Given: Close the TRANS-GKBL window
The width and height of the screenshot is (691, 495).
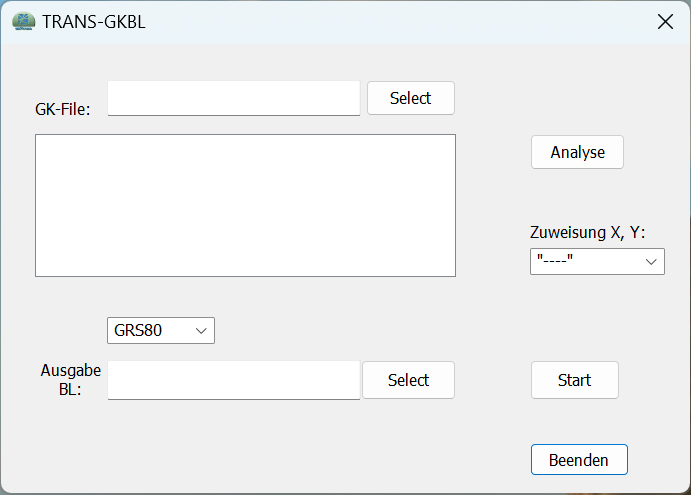Looking at the screenshot, I should tap(665, 22).
